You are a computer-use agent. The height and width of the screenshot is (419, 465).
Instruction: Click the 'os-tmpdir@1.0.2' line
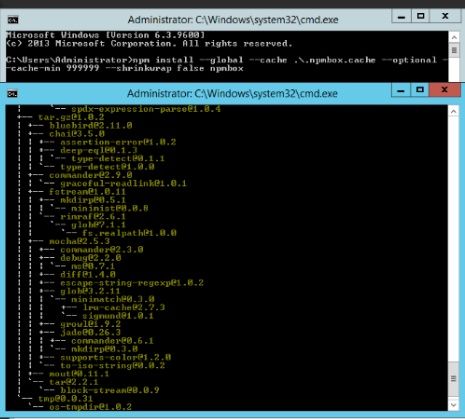pos(90,407)
